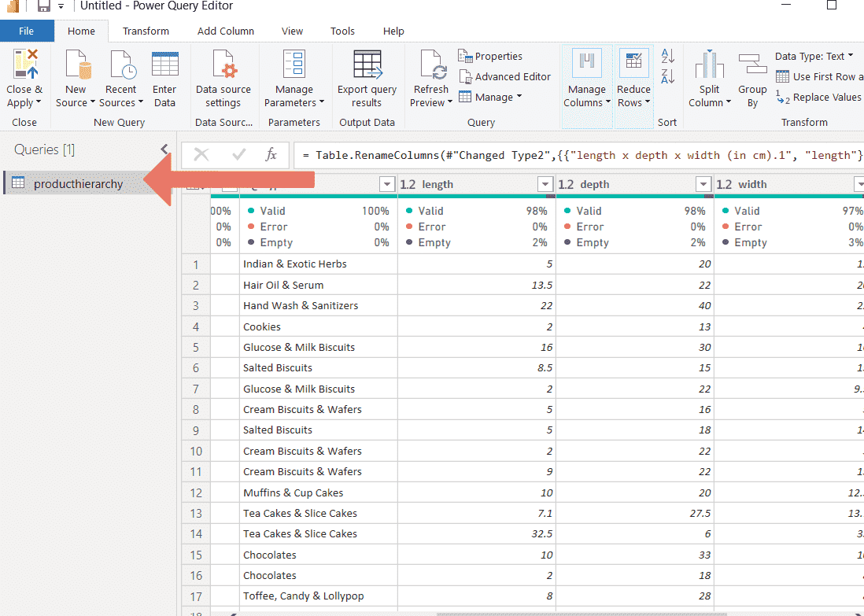Select row number 1
Viewport: 864px width, 616px height.
point(196,264)
